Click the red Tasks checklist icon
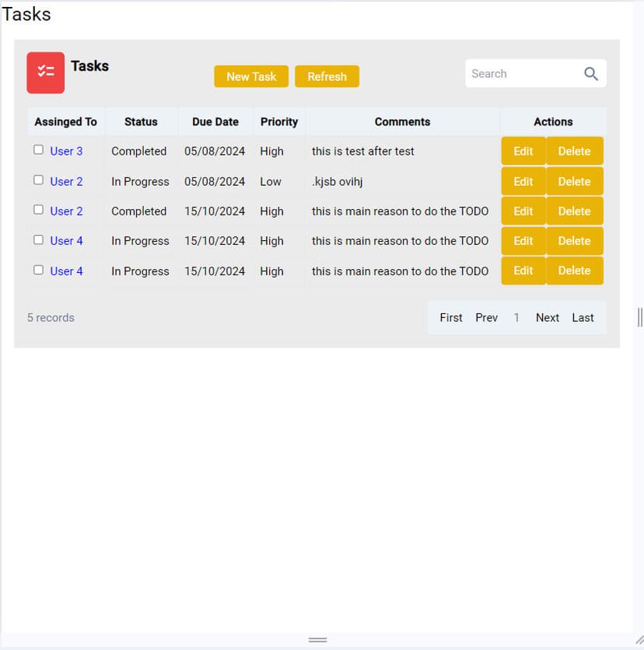This screenshot has width=644, height=650. pyautogui.click(x=46, y=72)
